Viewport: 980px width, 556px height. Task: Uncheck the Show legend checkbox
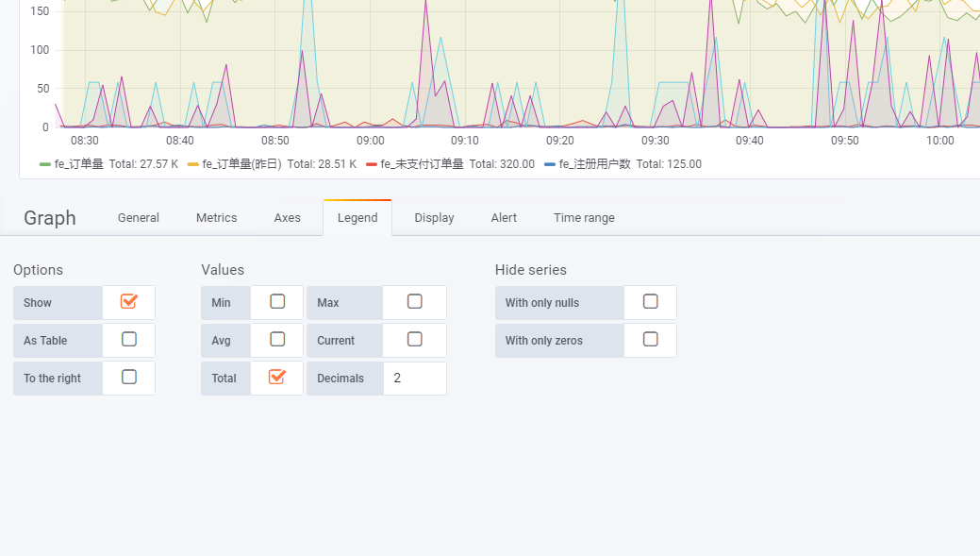click(129, 301)
